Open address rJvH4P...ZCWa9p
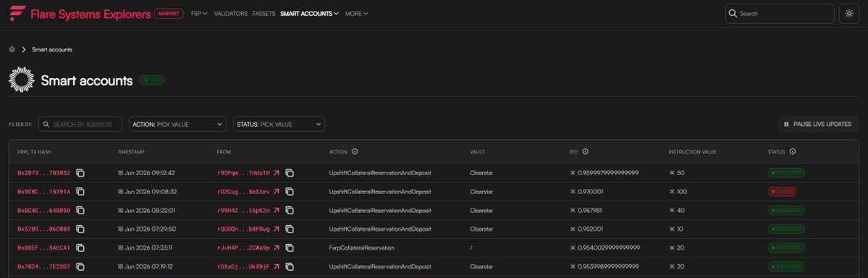868x278 pixels. pos(243,248)
